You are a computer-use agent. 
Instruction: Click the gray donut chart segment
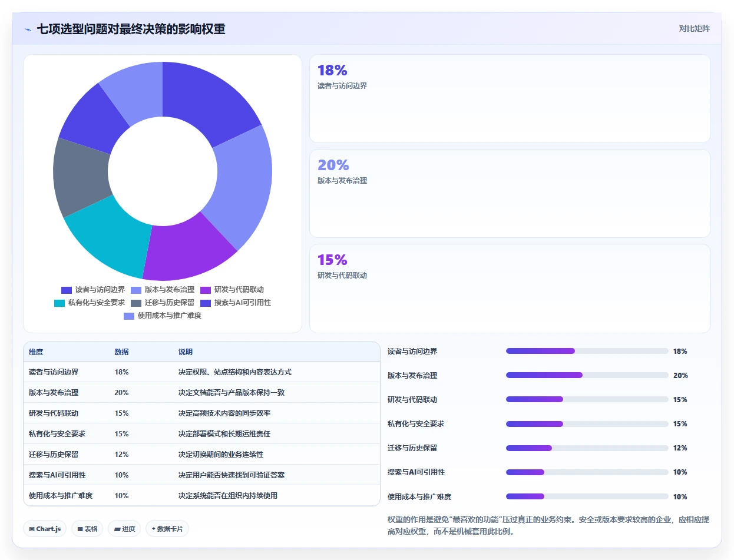pos(80,177)
